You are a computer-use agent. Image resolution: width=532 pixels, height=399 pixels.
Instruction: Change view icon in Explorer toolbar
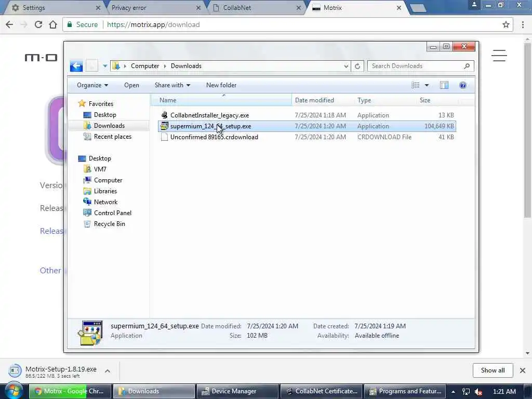(415, 85)
